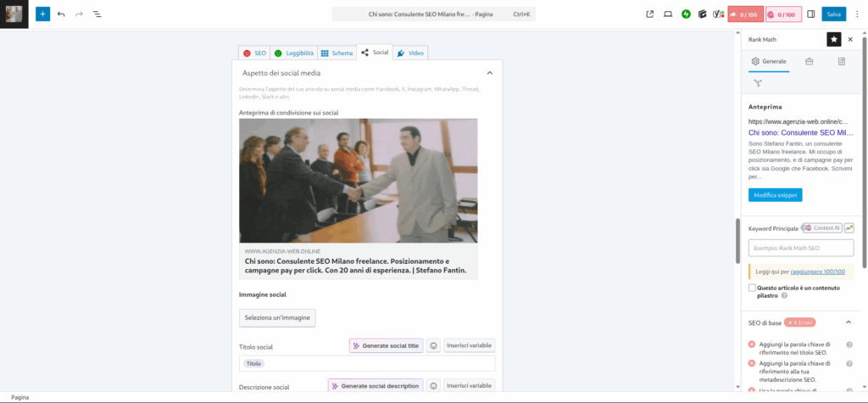This screenshot has width=868, height=403.
Task: Open the trends chart icon
Action: point(849,228)
